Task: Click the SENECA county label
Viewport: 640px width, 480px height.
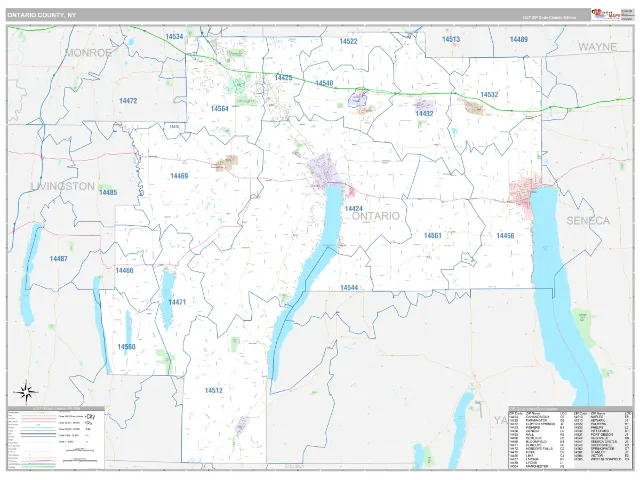Action: pyautogui.click(x=588, y=221)
